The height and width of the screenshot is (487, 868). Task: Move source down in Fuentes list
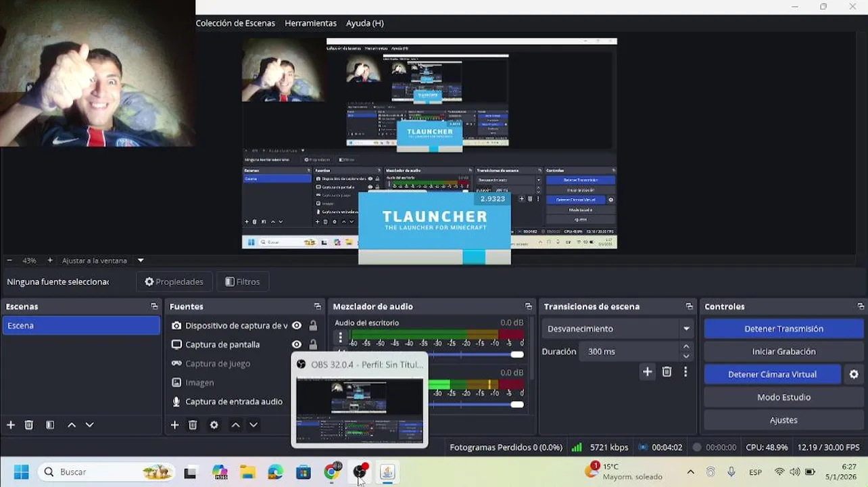(x=254, y=425)
